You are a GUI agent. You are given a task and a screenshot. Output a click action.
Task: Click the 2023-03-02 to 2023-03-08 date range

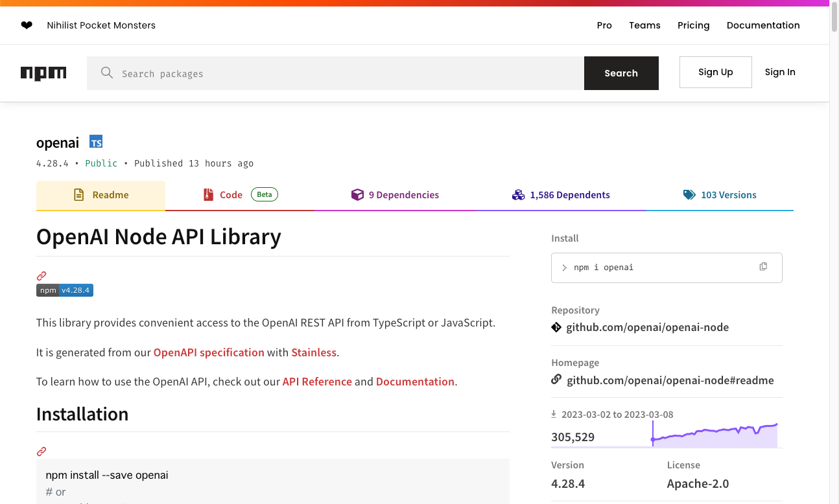click(x=617, y=415)
